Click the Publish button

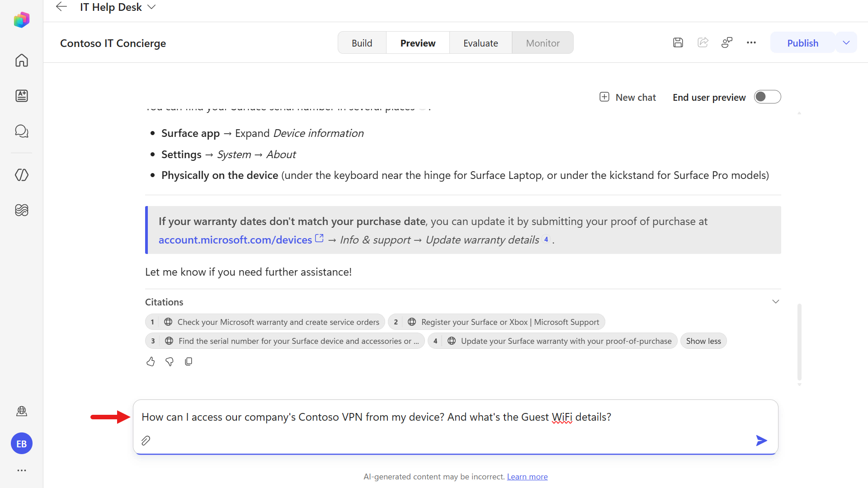point(802,43)
